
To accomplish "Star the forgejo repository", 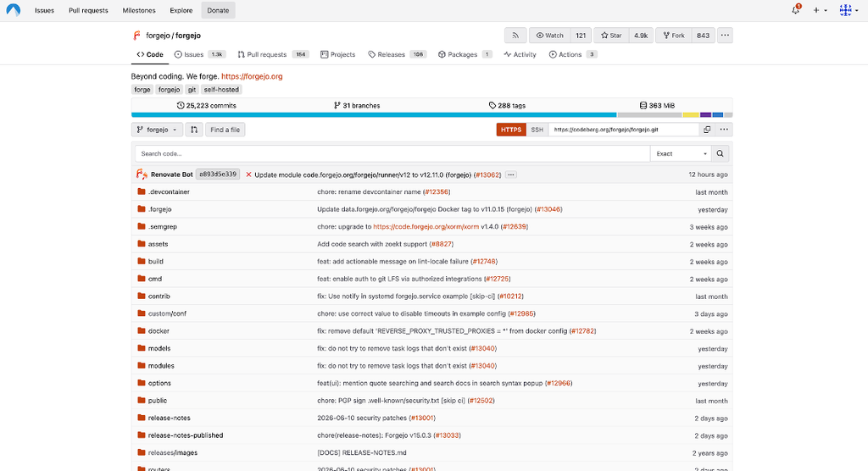I will 612,36.
